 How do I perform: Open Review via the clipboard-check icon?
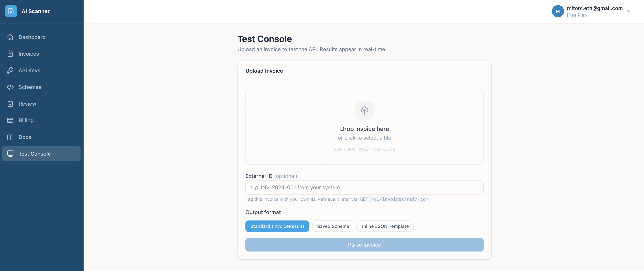[10, 104]
